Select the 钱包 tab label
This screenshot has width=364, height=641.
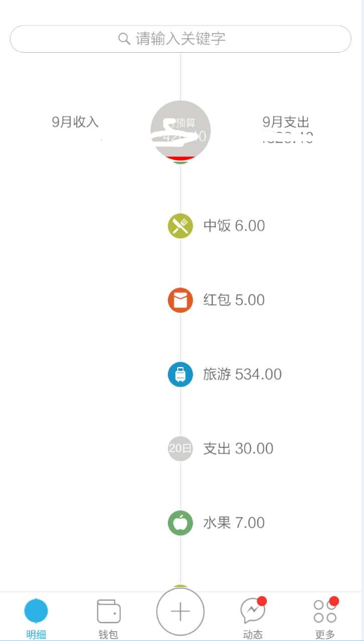point(108,635)
